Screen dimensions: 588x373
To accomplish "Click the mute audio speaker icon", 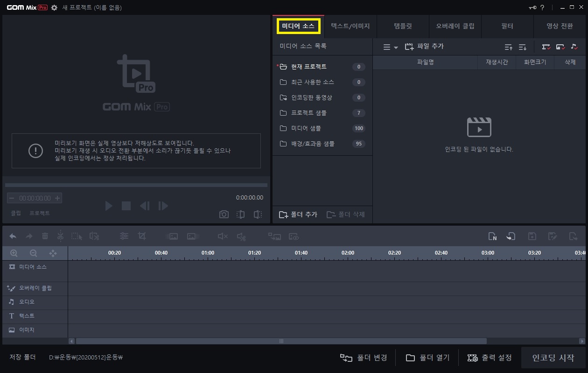I will (x=223, y=236).
